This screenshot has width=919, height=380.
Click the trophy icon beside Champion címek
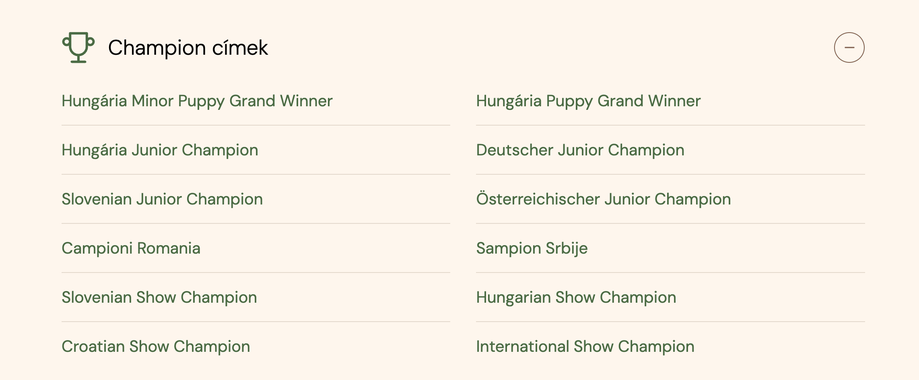click(x=78, y=48)
